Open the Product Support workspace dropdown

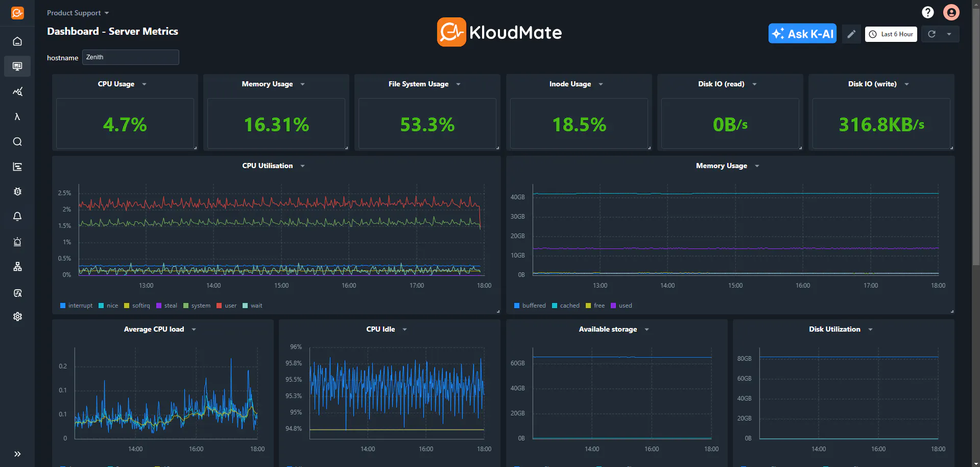click(x=78, y=13)
